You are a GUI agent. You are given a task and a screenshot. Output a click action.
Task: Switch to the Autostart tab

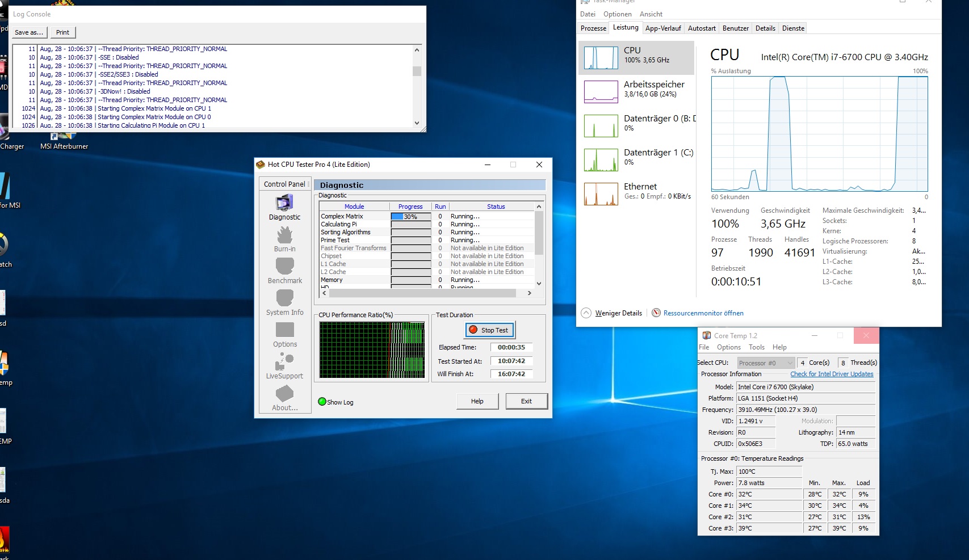[702, 28]
